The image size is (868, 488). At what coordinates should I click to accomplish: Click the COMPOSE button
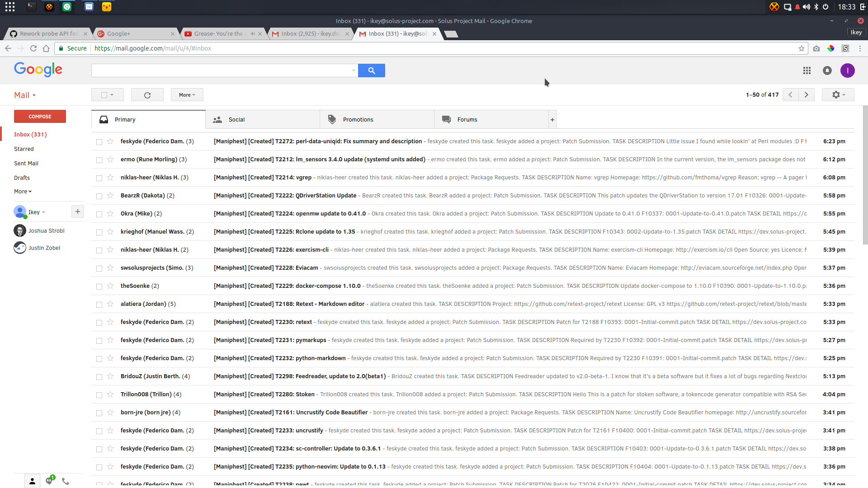[x=40, y=117]
